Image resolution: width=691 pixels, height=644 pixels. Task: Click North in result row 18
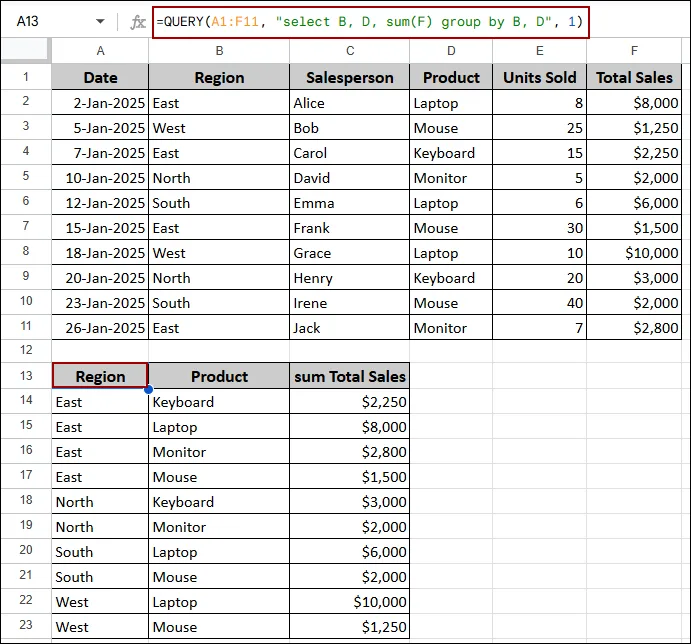click(100, 502)
